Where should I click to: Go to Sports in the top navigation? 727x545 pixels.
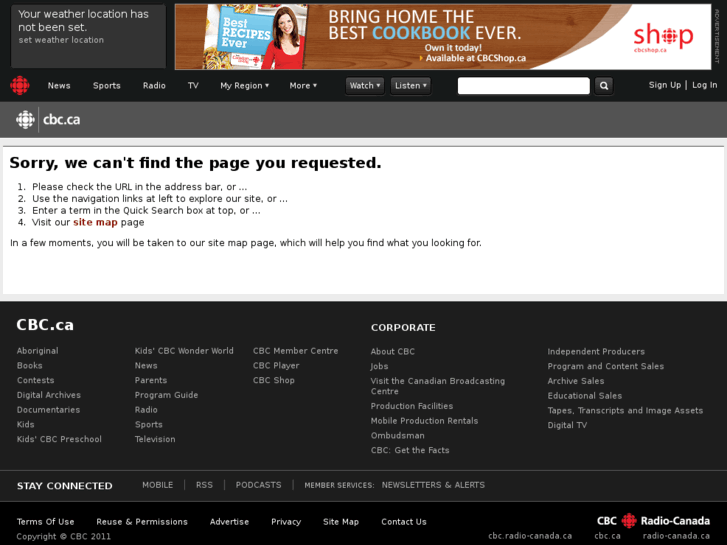107,86
